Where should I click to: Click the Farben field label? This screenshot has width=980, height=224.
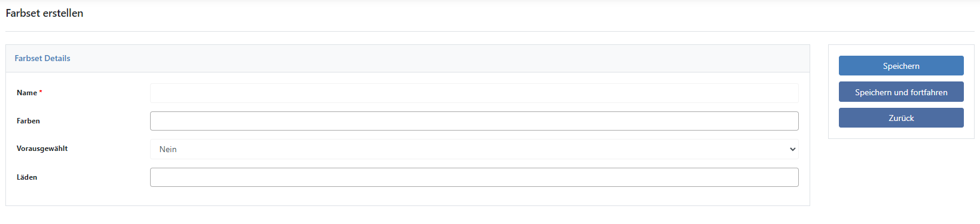click(x=28, y=121)
